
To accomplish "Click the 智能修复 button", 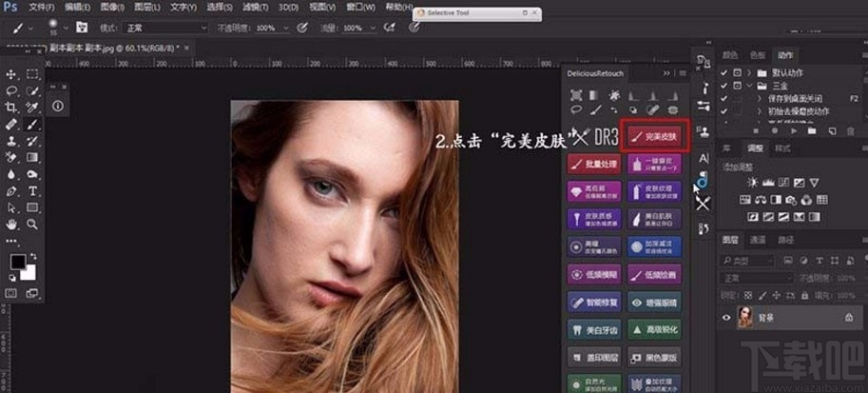I will pos(594,302).
